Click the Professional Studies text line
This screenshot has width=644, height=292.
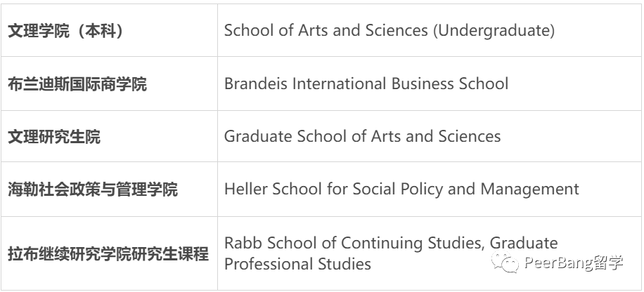pyautogui.click(x=298, y=264)
